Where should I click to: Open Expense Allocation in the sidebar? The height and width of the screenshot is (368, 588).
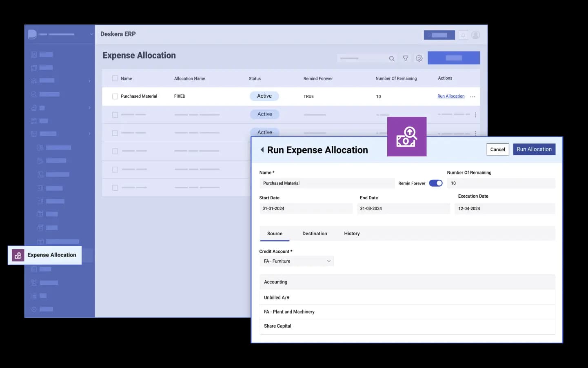(x=45, y=255)
